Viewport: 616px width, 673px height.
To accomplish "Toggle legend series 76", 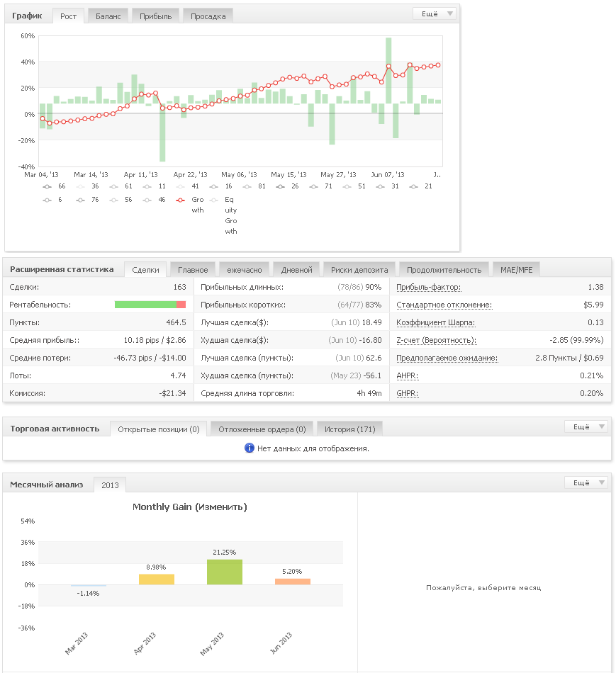I will (88, 200).
